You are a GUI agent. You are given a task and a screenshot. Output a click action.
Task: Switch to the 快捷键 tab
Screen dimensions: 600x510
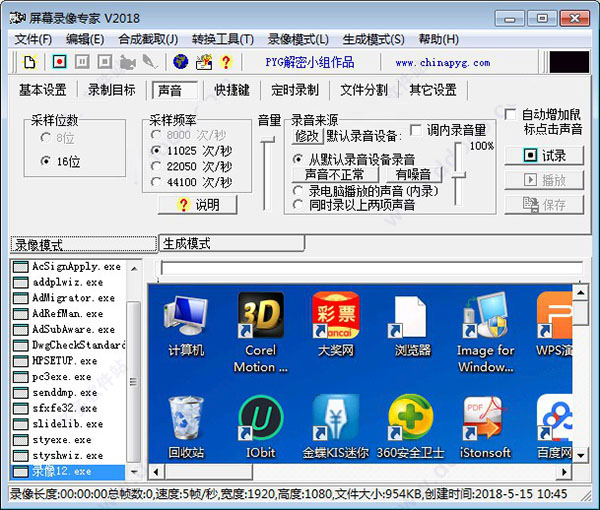tap(232, 90)
